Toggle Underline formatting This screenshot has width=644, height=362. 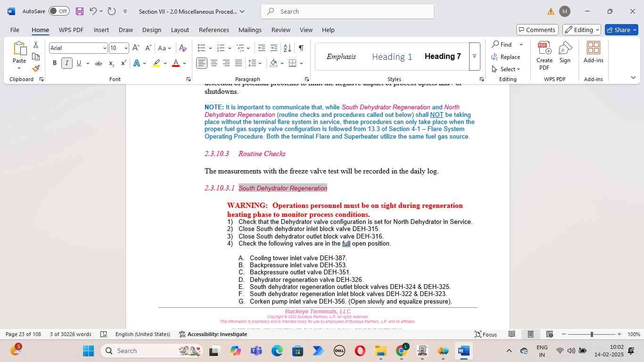(x=79, y=63)
